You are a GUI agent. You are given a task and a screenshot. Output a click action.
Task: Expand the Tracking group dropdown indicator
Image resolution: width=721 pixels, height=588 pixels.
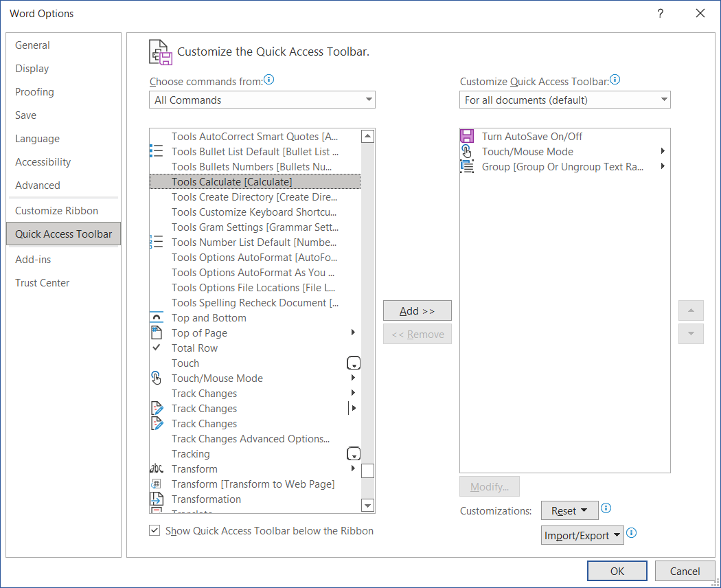coord(353,453)
